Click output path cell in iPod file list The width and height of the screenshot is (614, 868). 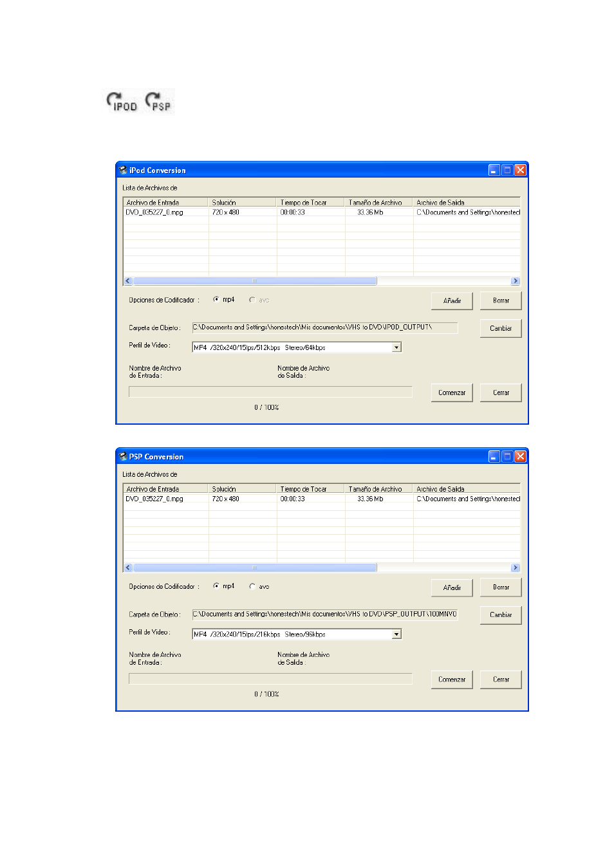tap(468, 212)
